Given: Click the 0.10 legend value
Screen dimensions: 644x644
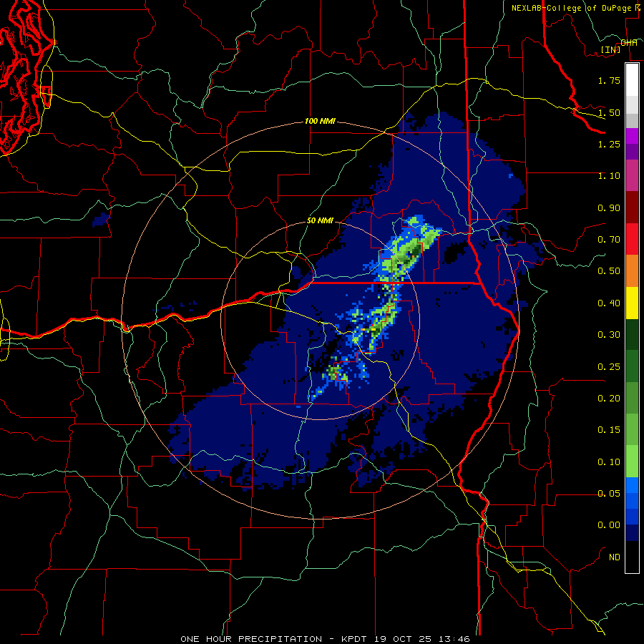Looking at the screenshot, I should click(x=609, y=462).
